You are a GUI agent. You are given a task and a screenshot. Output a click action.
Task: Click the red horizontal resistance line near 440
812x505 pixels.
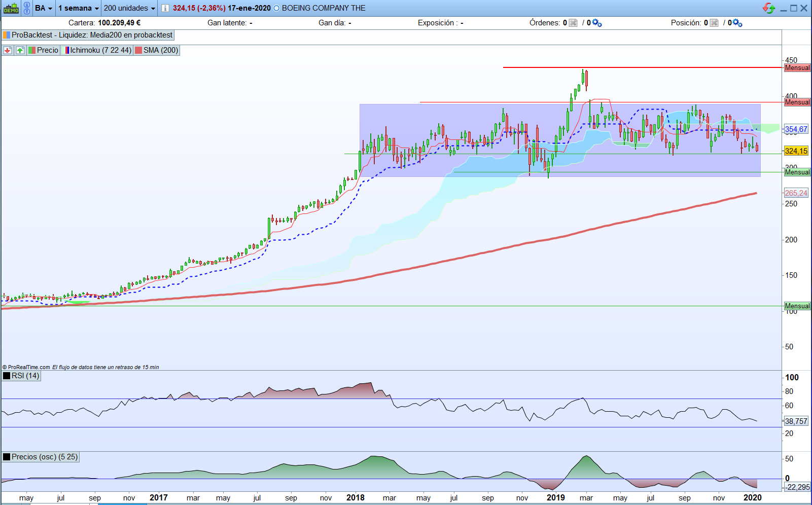643,67
